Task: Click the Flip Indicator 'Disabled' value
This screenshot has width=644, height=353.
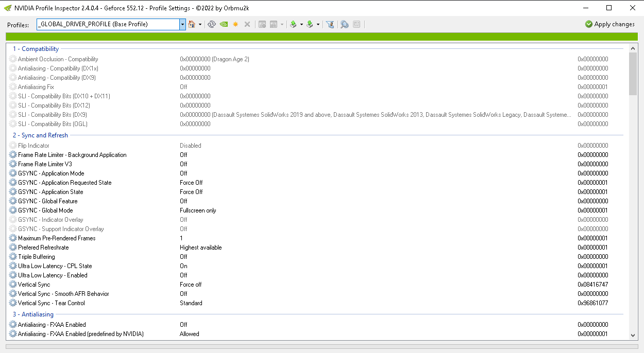Action: pyautogui.click(x=191, y=146)
